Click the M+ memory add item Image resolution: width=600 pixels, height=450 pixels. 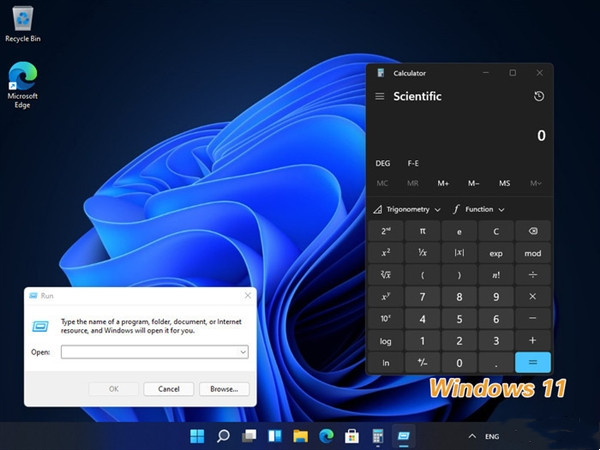tap(443, 183)
